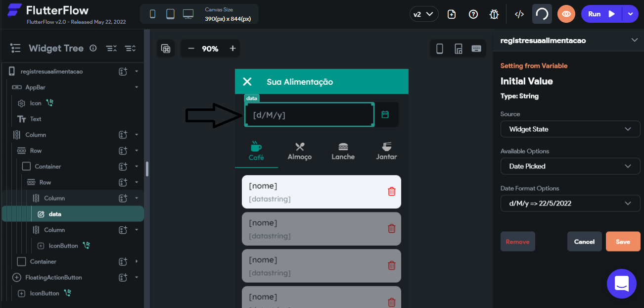This screenshot has width=644, height=308.
Task: Switch to the Almoço tab
Action: coord(300,151)
